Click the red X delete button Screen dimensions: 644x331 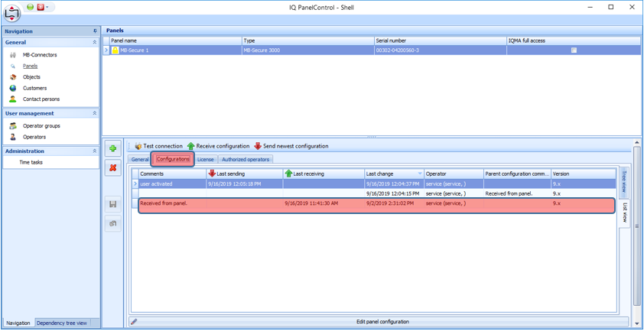113,167
